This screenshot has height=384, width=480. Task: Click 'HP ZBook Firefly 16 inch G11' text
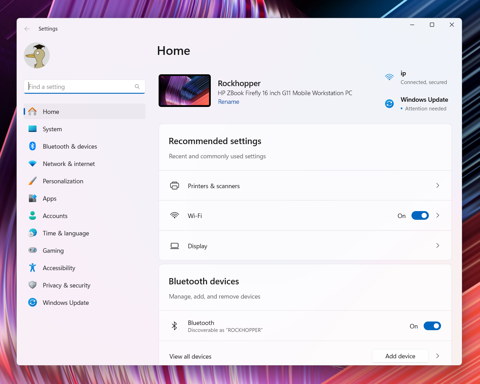[285, 93]
